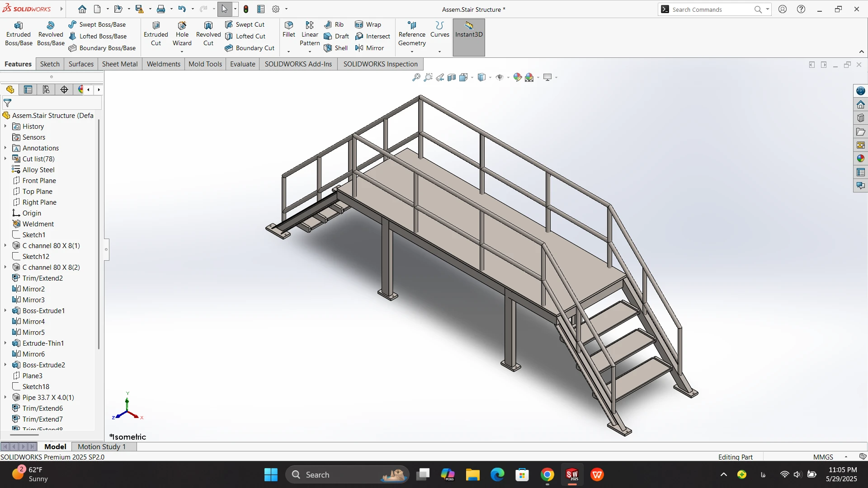Toggle Hide/Show Items eye icon
The width and height of the screenshot is (868, 488).
pyautogui.click(x=499, y=78)
